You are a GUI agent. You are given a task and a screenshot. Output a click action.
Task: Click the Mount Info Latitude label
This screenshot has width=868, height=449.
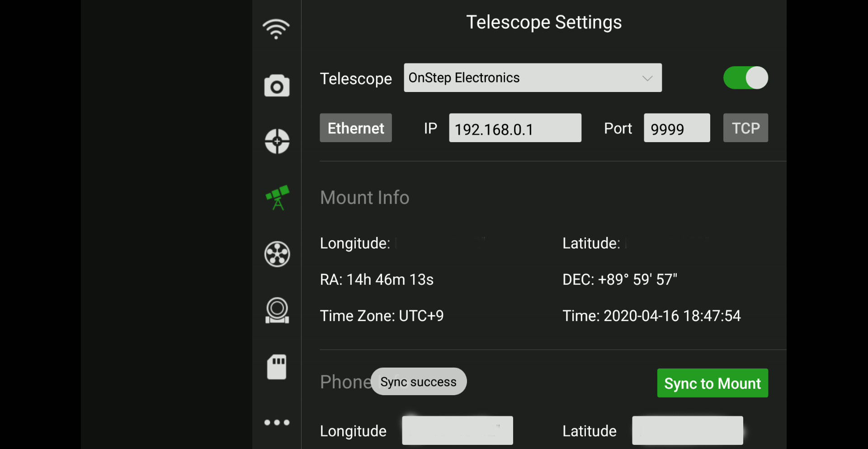click(x=591, y=243)
